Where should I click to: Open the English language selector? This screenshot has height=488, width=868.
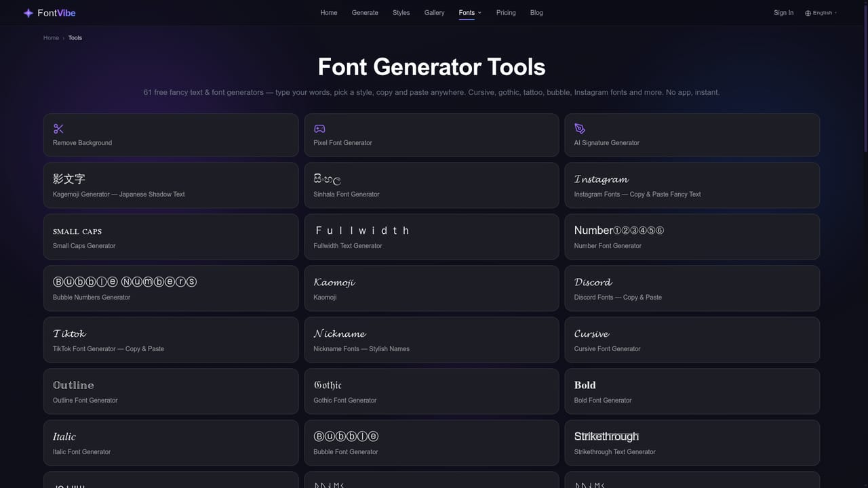[821, 13]
